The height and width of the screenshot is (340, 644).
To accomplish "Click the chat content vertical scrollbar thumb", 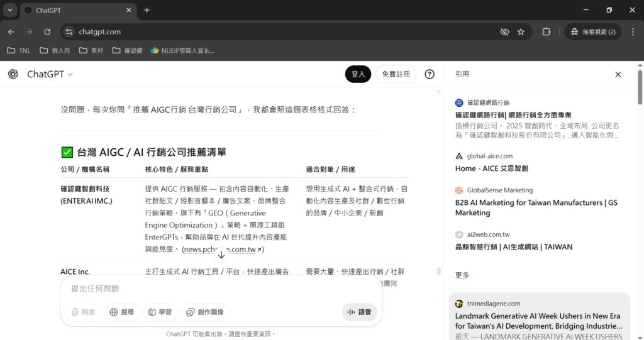I will (438, 271).
